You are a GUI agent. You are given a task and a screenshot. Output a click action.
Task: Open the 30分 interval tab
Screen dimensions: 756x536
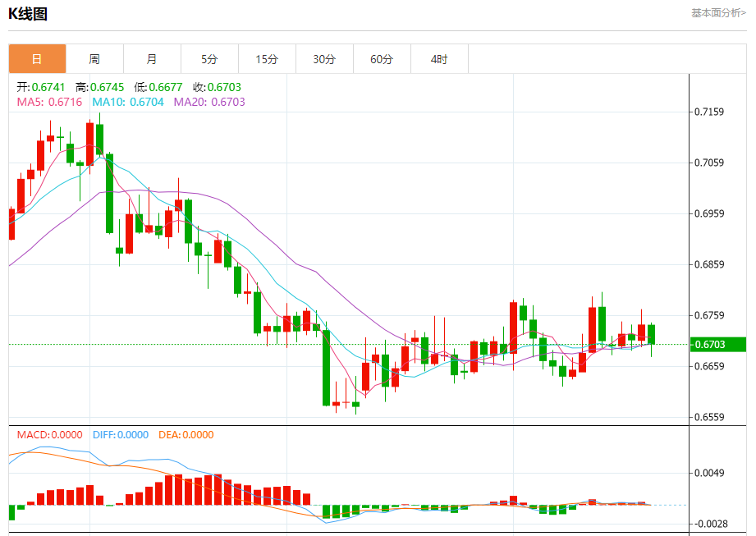[324, 59]
